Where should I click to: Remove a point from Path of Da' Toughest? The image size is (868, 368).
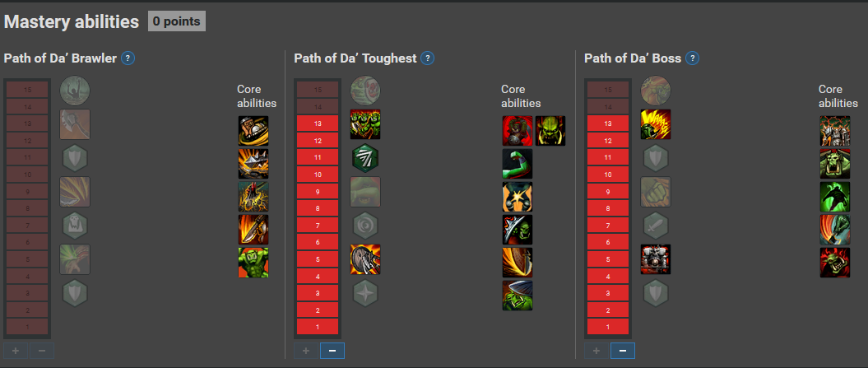click(332, 351)
